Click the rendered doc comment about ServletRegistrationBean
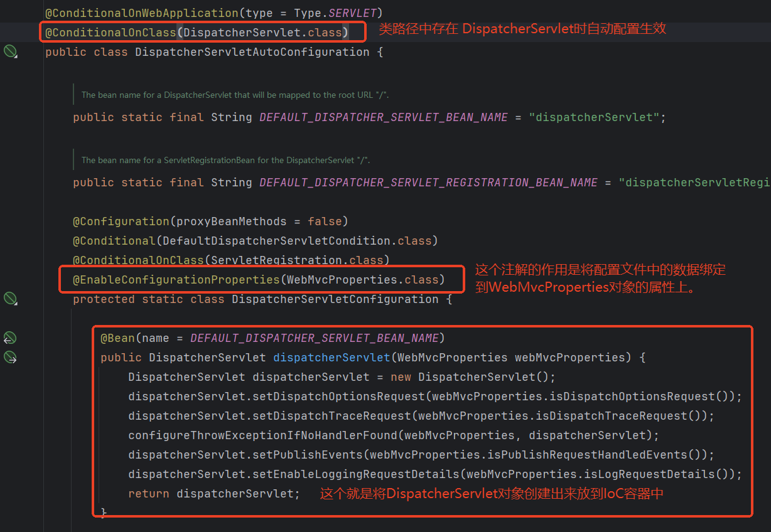This screenshot has height=532, width=771. click(225, 161)
